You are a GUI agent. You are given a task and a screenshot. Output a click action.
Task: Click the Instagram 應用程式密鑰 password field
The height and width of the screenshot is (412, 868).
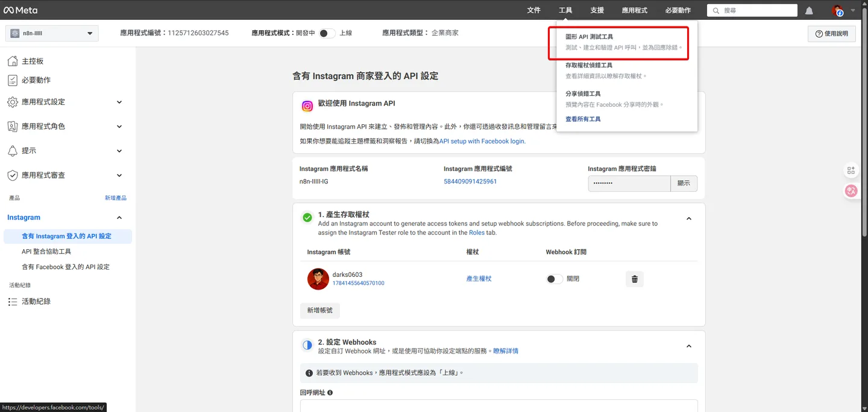click(629, 183)
